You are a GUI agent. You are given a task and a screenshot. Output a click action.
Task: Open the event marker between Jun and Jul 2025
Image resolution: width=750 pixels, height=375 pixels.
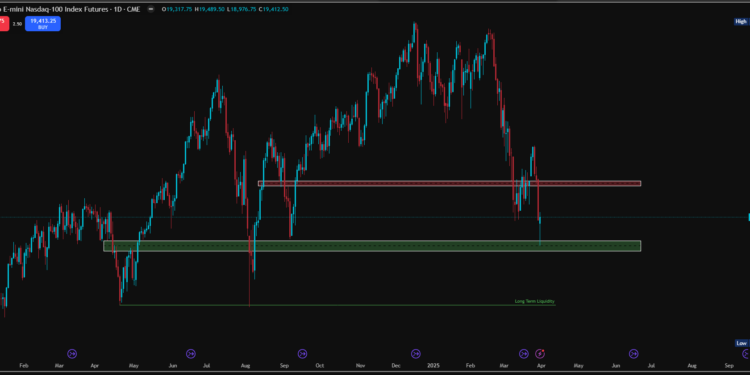click(x=633, y=354)
